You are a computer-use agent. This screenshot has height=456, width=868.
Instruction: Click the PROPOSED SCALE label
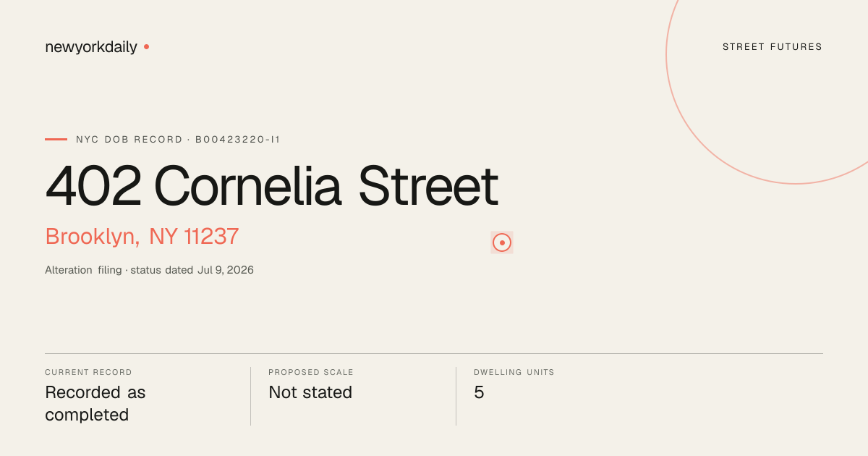coord(311,372)
